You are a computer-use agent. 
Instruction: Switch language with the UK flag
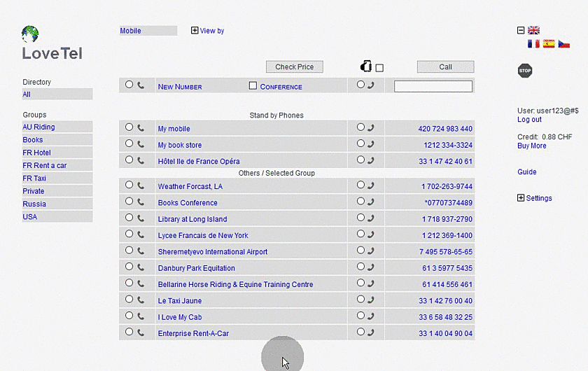click(x=534, y=31)
